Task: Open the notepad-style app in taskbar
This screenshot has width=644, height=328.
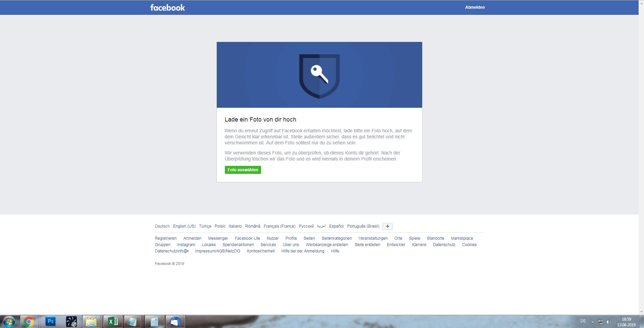Action: 132,322
